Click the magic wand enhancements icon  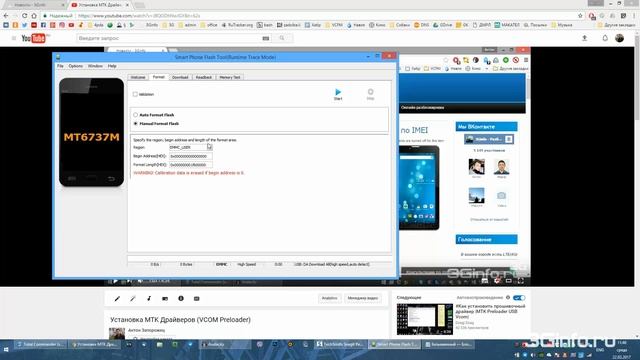[133, 299]
